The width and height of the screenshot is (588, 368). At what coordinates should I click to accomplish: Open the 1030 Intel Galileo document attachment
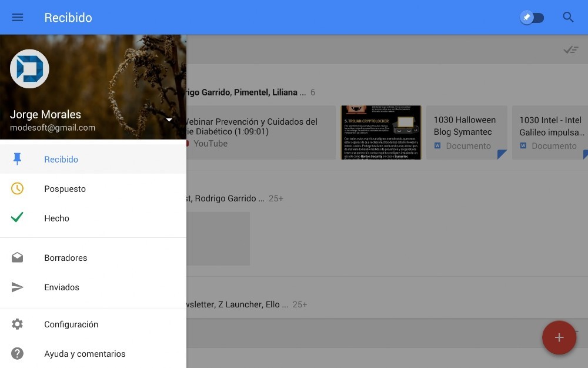point(550,132)
